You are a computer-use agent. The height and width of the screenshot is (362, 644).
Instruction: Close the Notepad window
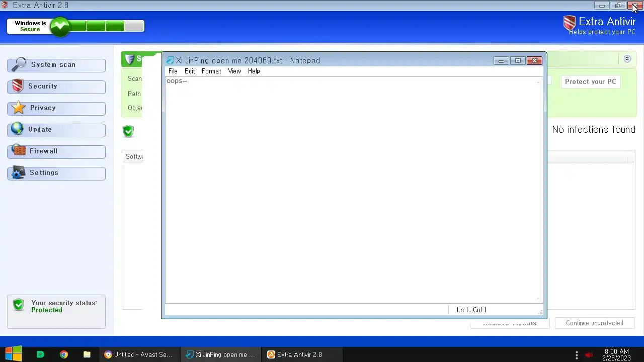534,61
